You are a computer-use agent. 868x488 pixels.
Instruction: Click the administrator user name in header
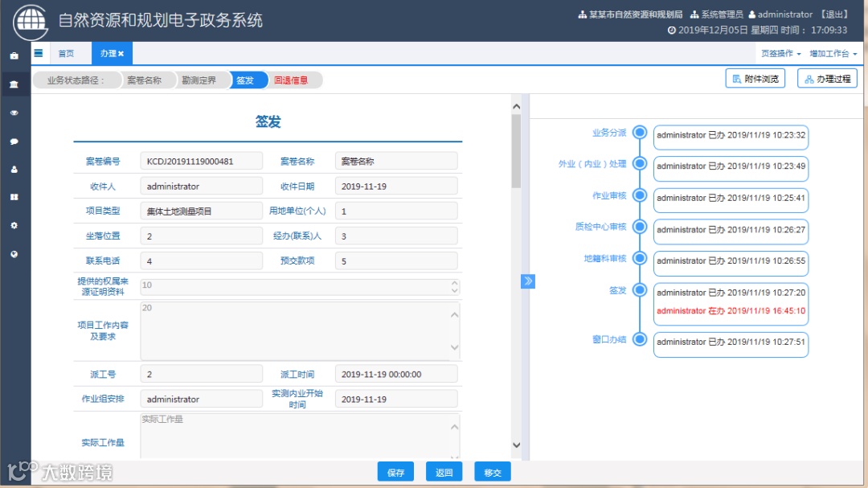pyautogui.click(x=785, y=14)
